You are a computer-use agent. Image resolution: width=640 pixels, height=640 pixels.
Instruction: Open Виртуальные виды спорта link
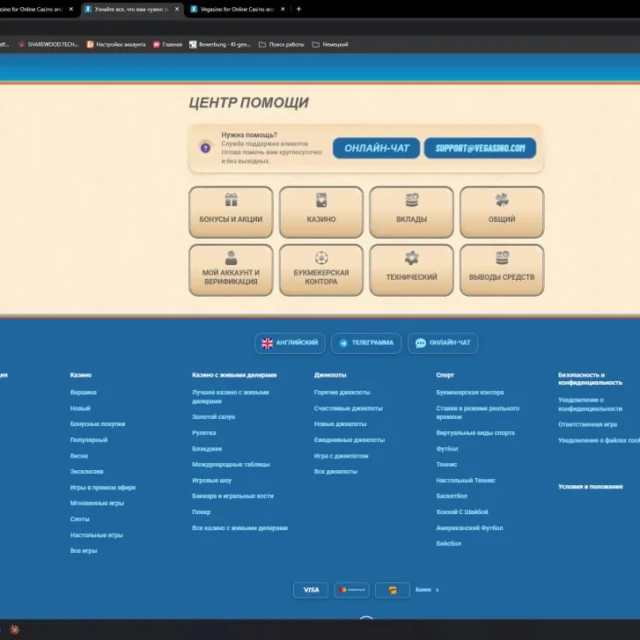[475, 433]
